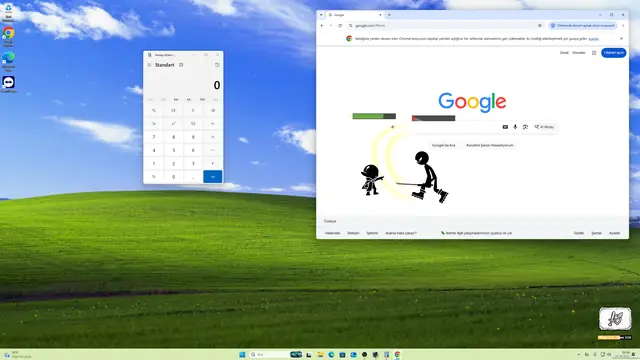Open File Explorer from taskbar

[320, 354]
